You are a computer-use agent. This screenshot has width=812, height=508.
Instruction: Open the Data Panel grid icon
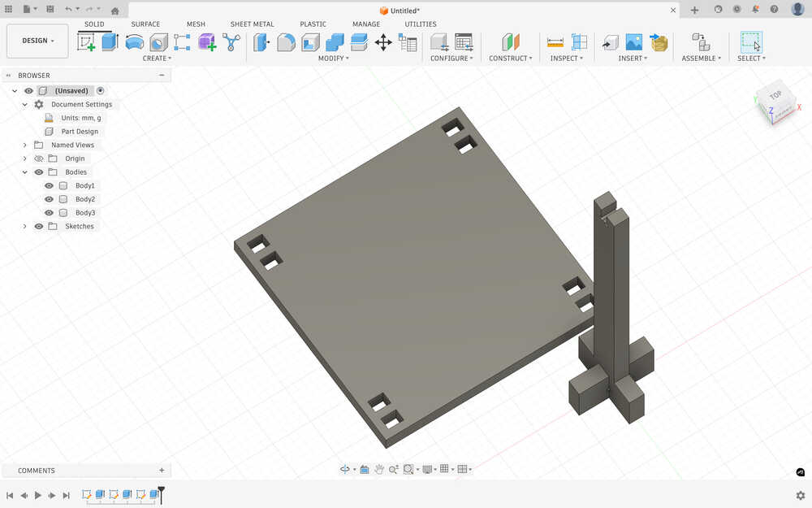[x=8, y=9]
